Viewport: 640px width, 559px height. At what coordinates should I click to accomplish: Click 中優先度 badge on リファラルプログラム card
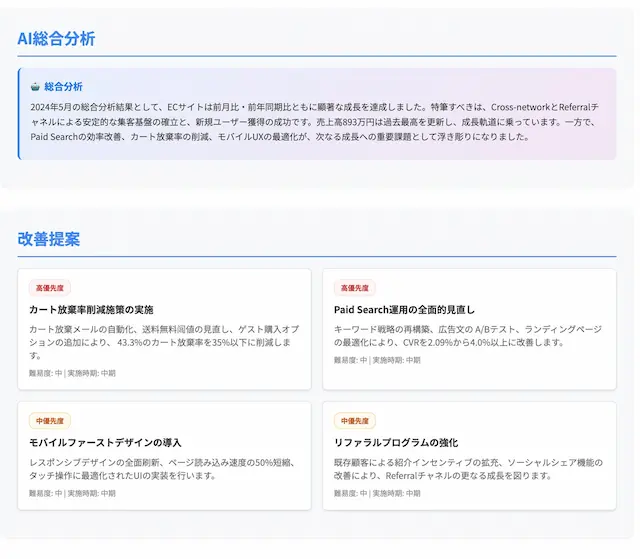355,421
